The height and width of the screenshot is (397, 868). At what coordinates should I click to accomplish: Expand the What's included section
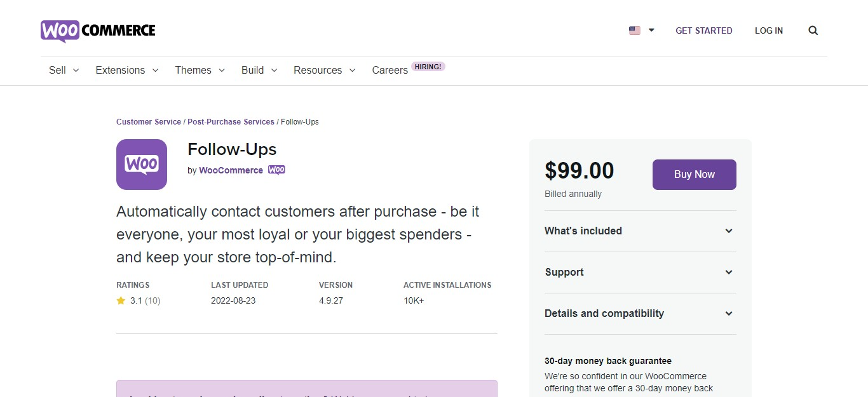coord(640,231)
